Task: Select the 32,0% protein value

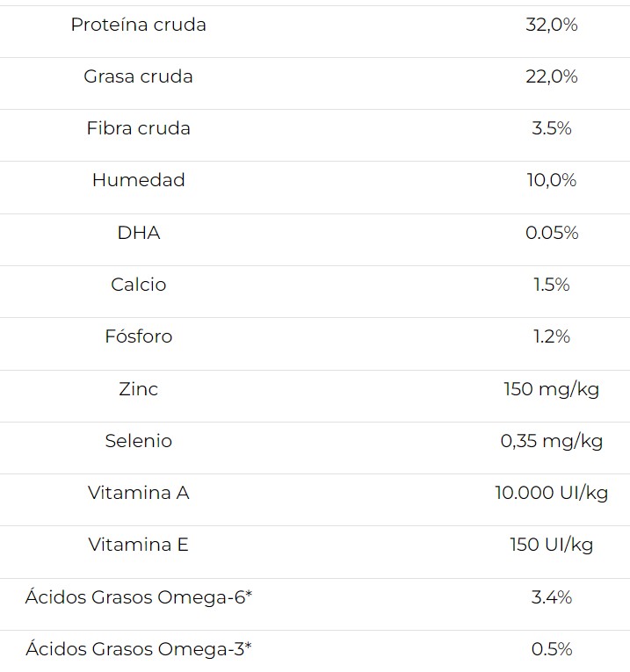Action: (x=551, y=25)
